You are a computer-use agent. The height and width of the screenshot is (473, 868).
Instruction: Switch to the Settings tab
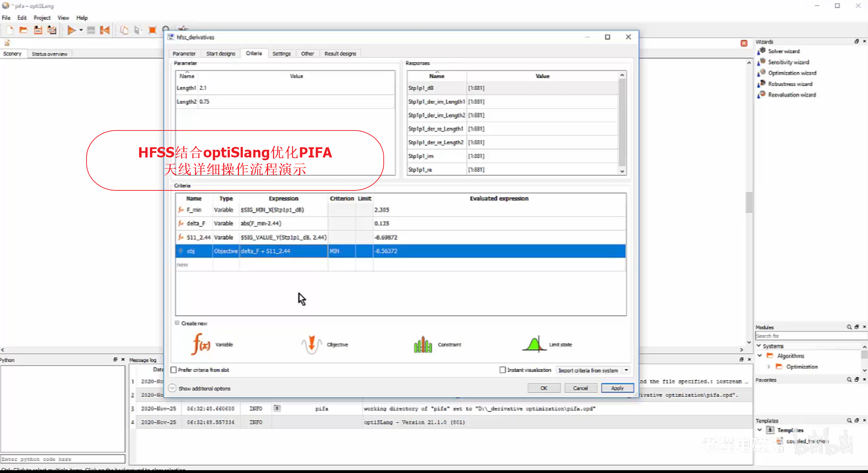[x=281, y=54]
